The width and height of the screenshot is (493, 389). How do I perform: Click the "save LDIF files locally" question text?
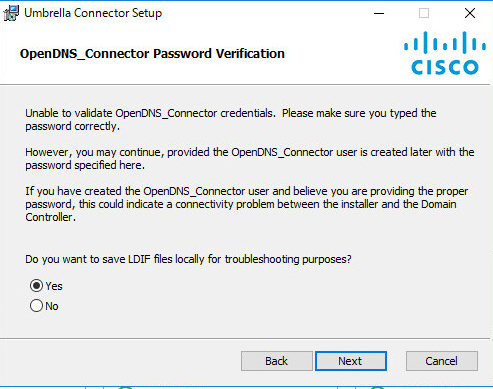[x=188, y=259]
